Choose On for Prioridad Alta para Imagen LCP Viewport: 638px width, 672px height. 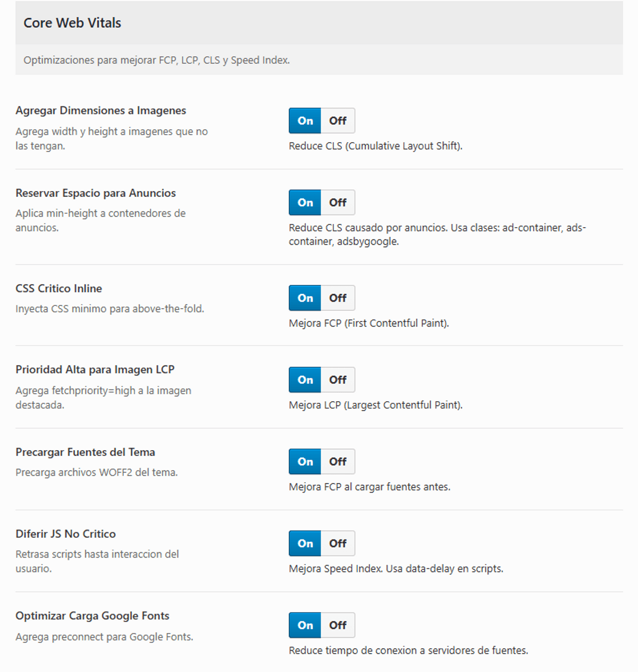pyautogui.click(x=305, y=380)
